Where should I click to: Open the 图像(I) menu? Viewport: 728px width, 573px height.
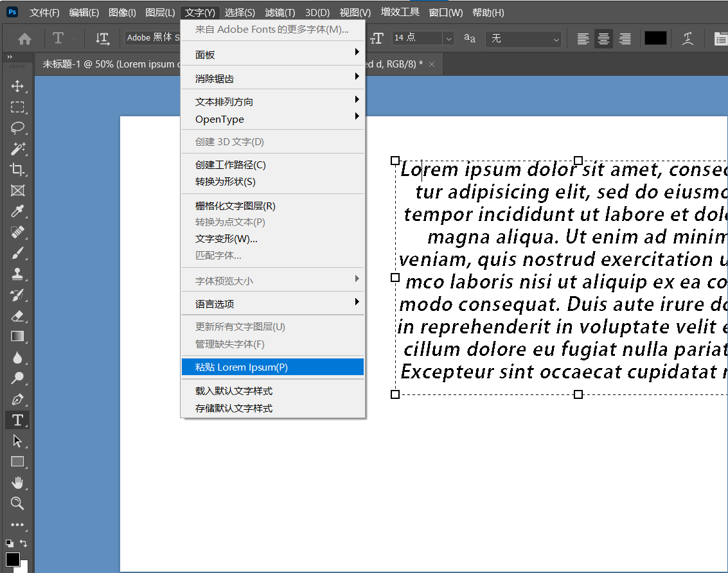point(122,13)
